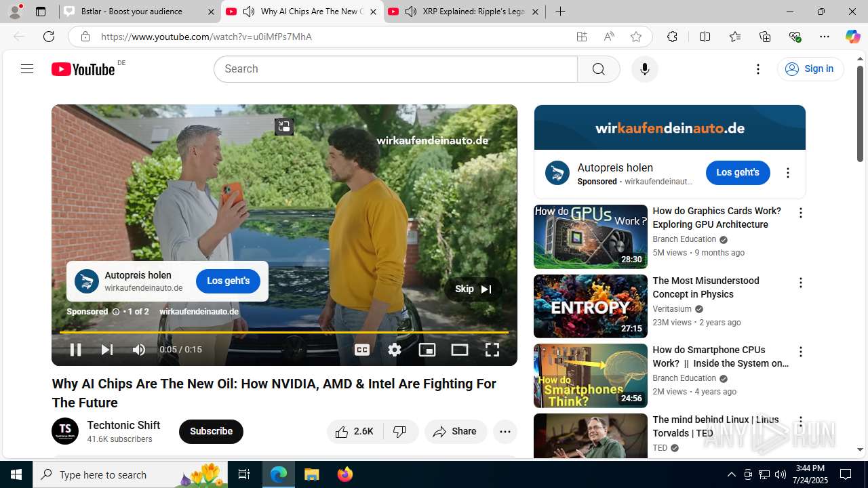868x488 pixels.
Task: Open options for Graphics Cards video
Action: (801, 213)
